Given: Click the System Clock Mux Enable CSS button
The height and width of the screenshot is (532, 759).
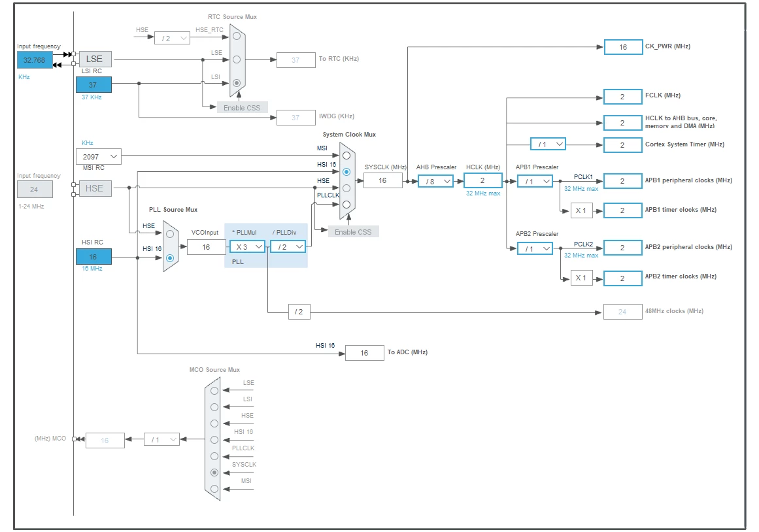Looking at the screenshot, I should tap(354, 232).
